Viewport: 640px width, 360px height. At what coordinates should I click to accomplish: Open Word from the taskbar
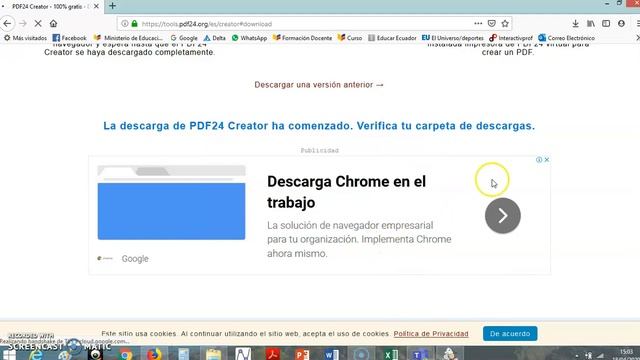(x=331, y=354)
